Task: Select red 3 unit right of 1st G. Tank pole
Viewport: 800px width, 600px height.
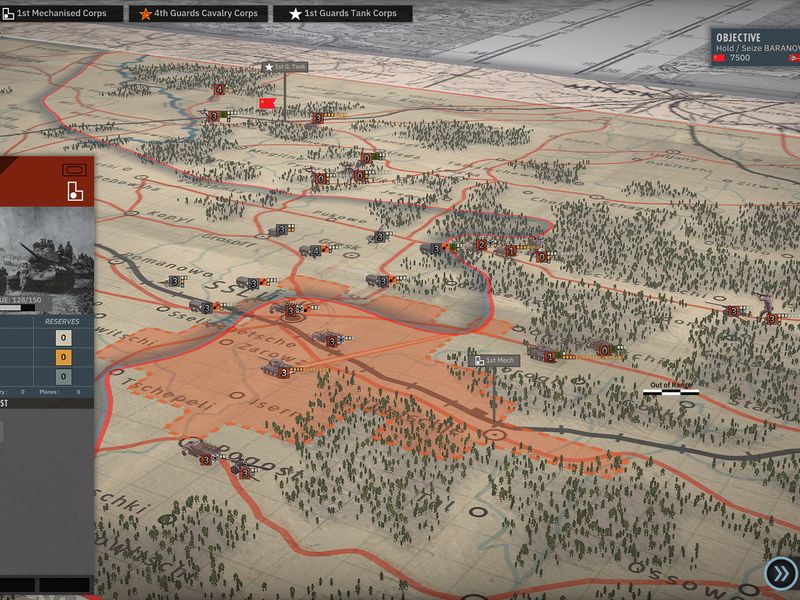Action: [x=317, y=119]
